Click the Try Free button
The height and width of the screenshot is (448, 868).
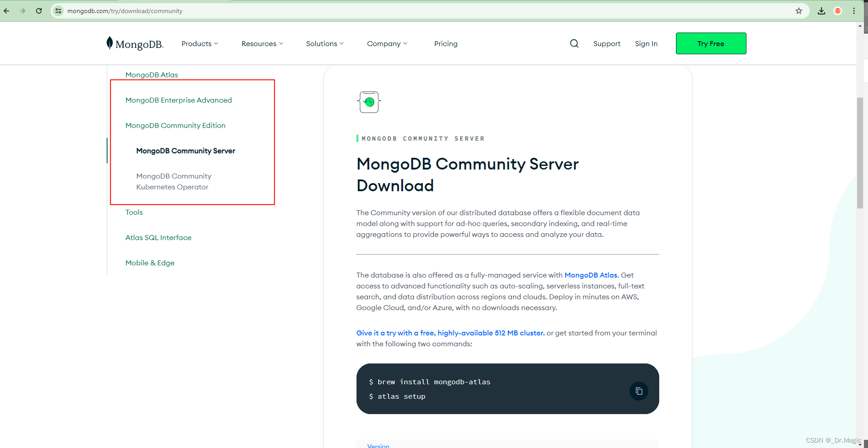710,43
